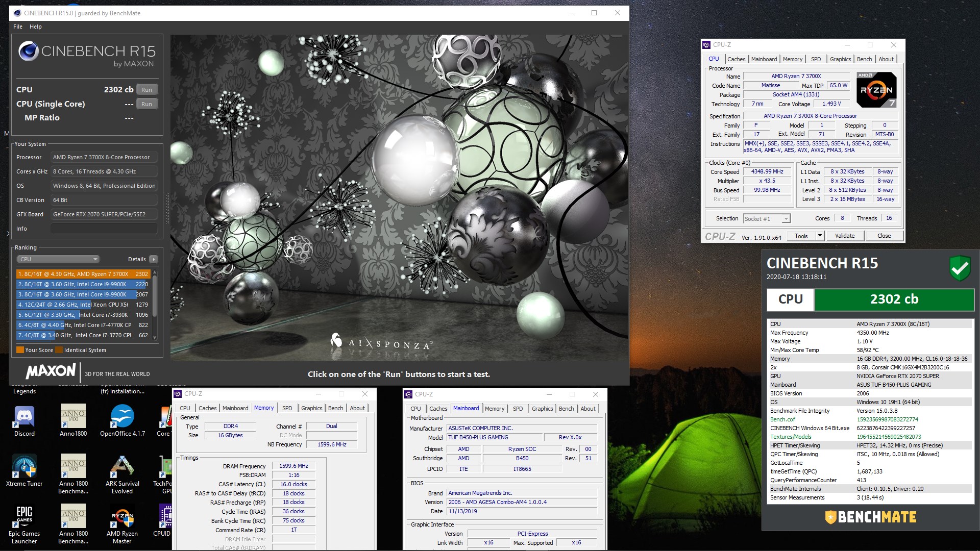Switch to Graphics tab in top CPU-Z

[840, 59]
